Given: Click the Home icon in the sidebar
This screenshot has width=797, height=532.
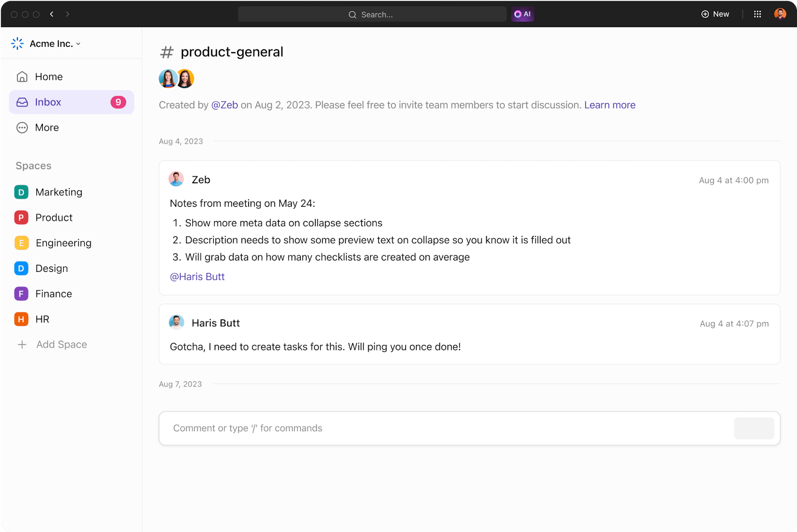Looking at the screenshot, I should click(22, 76).
